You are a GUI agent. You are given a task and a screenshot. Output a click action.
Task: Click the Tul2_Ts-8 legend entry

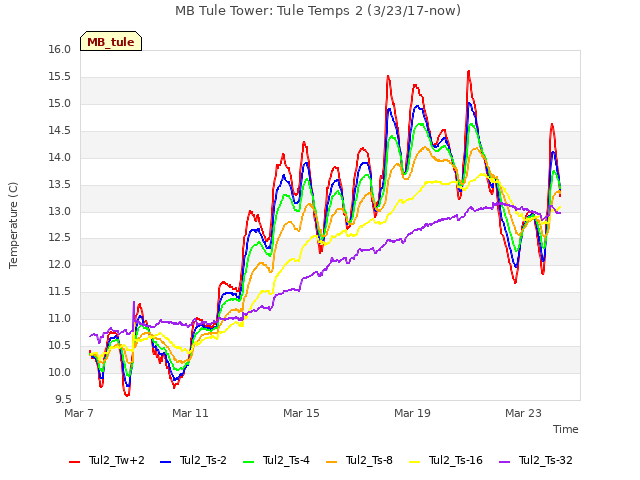[x=359, y=460]
